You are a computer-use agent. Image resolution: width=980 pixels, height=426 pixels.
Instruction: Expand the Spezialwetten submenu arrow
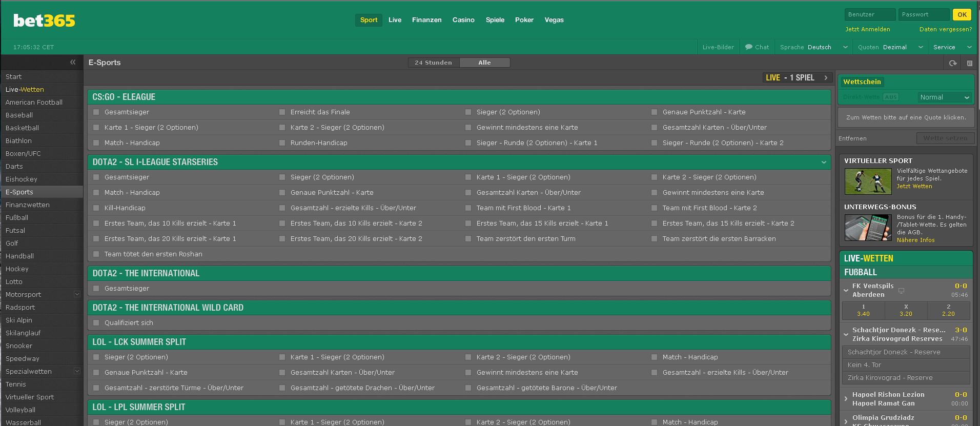coord(77,371)
